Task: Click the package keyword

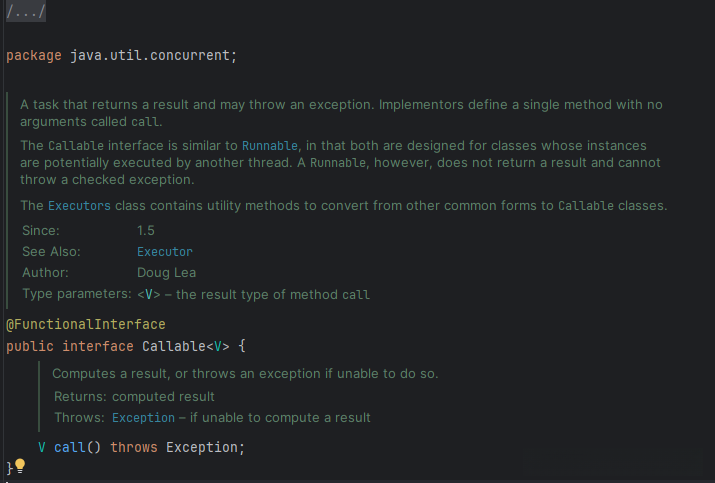Action: click(34, 54)
